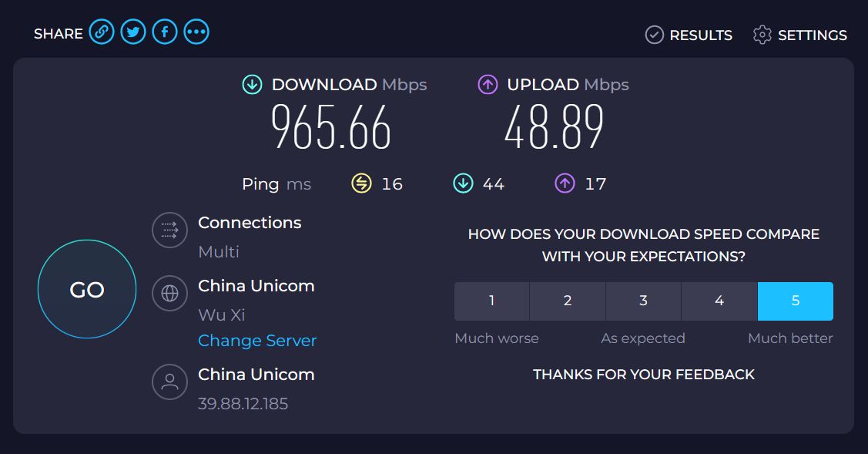This screenshot has width=868, height=454.
Task: Click the Results checkmark icon
Action: (x=655, y=35)
